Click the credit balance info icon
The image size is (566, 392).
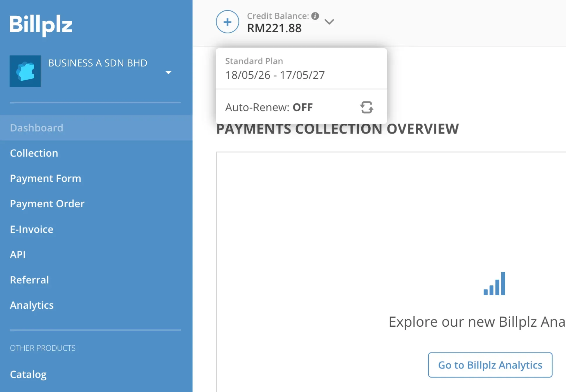pyautogui.click(x=315, y=16)
